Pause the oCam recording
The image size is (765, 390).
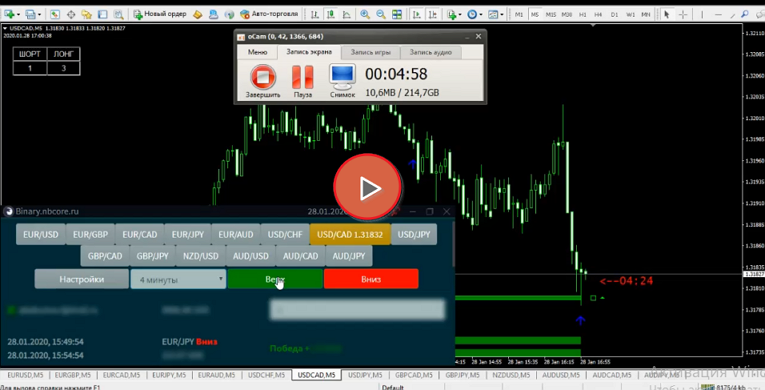302,77
